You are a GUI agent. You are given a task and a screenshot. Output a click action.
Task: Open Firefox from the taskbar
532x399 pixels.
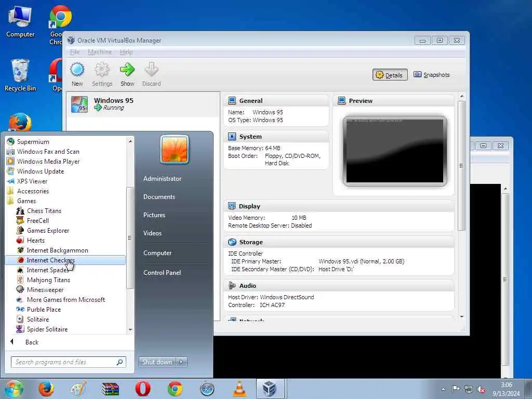pyautogui.click(x=46, y=389)
